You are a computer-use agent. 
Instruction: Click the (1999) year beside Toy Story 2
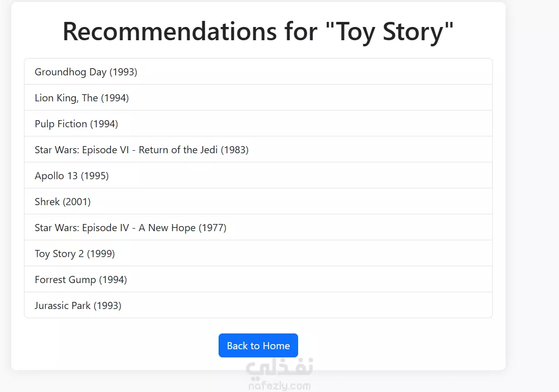pyautogui.click(x=101, y=254)
